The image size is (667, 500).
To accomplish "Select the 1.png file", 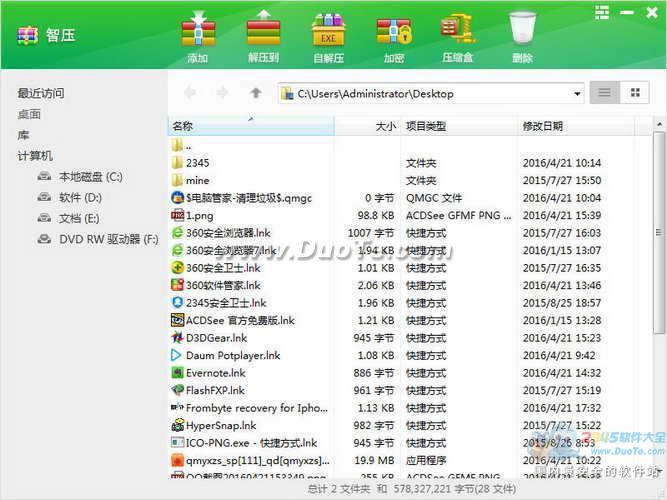I will pyautogui.click(x=192, y=215).
